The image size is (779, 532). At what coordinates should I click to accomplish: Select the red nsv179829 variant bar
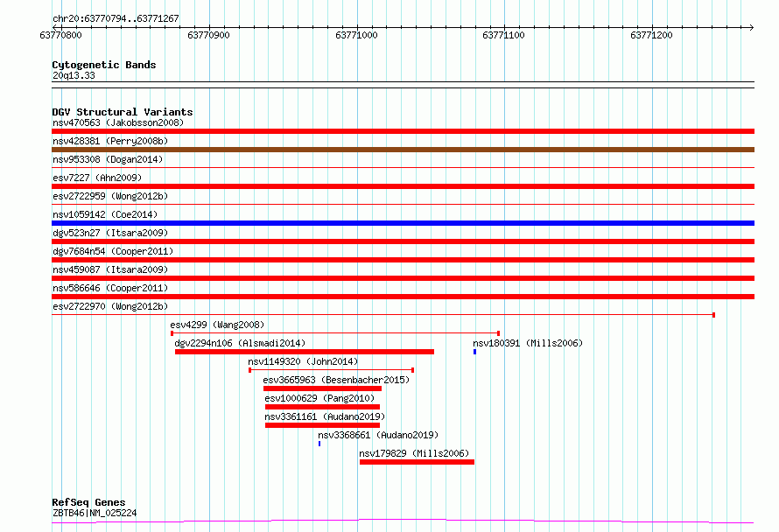click(417, 462)
